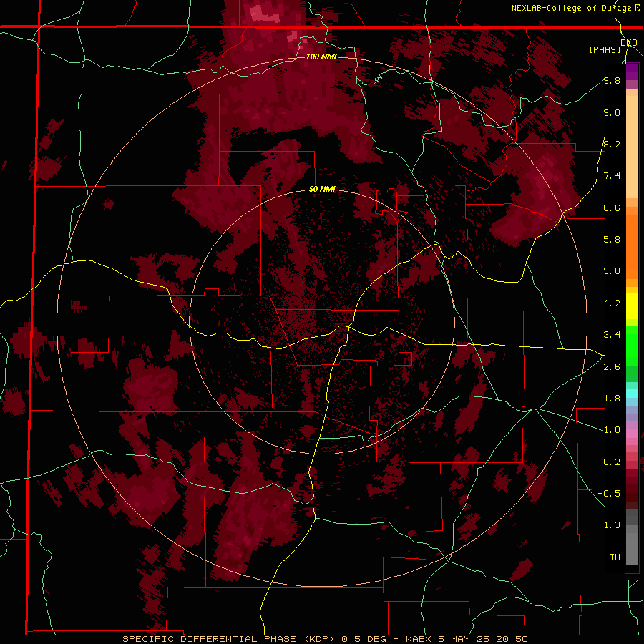Viewport: 644px width, 644px height.
Task: Click the 9.0 value on the color scale
Action: [612, 112]
